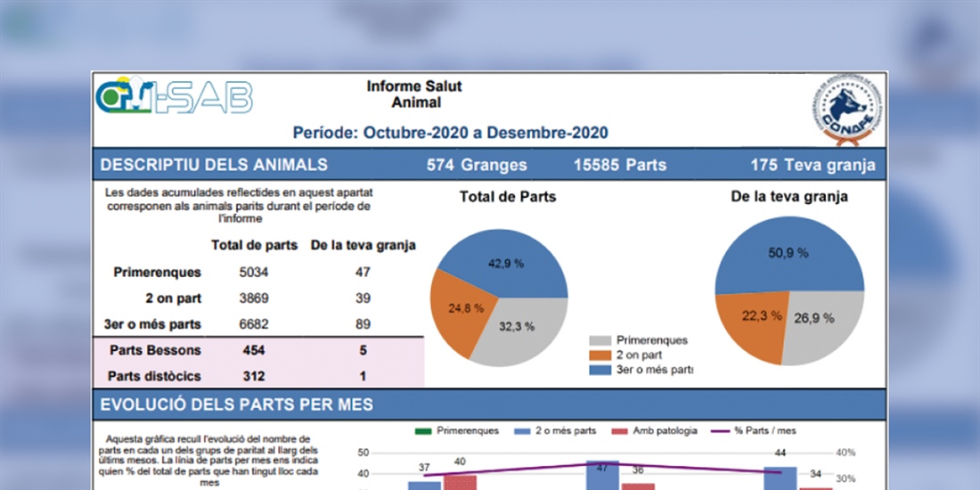This screenshot has width=980, height=490.
Task: Click the value 47 in Primerenques row
Action: coord(363,273)
